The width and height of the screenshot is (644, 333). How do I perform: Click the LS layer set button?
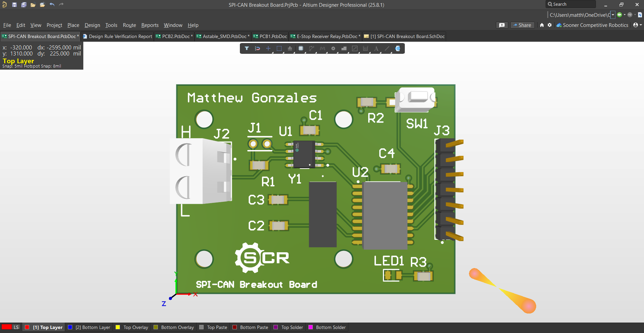click(x=16, y=327)
